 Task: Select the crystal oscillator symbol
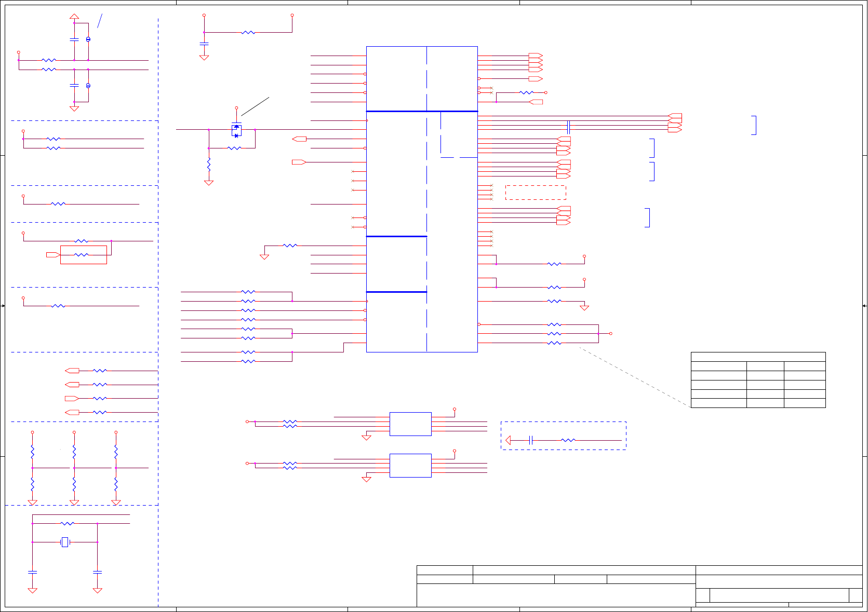(x=65, y=542)
